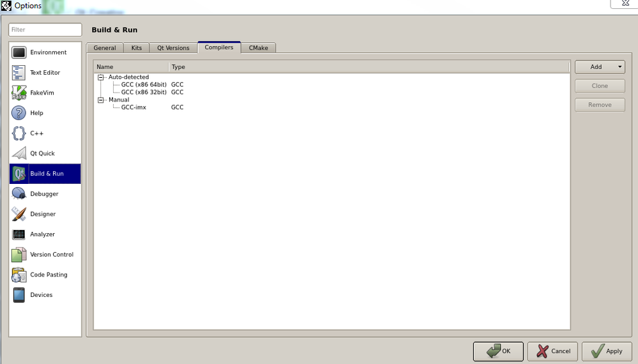This screenshot has height=364, width=638.
Task: Click the Remove button
Action: pyautogui.click(x=600, y=105)
